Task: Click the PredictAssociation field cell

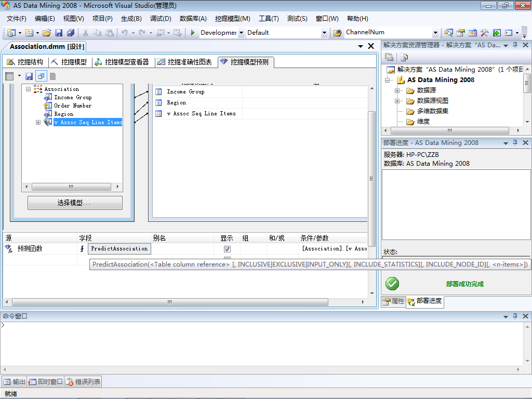Action: (x=119, y=249)
